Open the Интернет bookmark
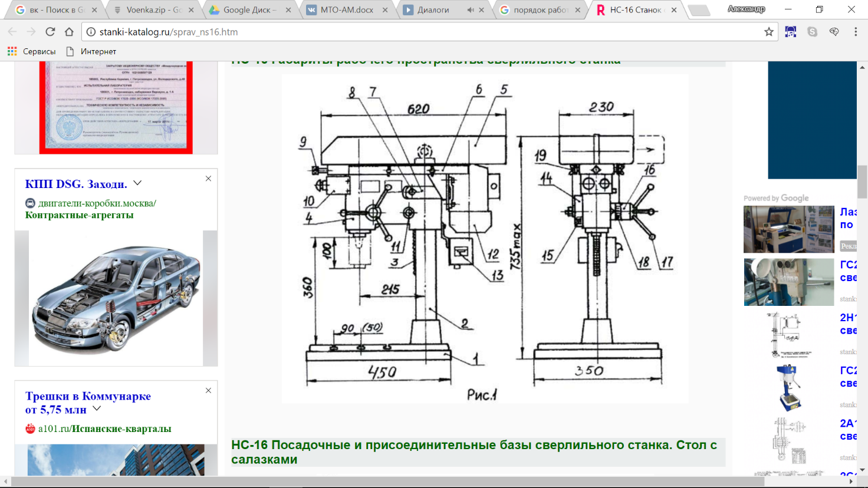868x488 pixels. tap(91, 51)
